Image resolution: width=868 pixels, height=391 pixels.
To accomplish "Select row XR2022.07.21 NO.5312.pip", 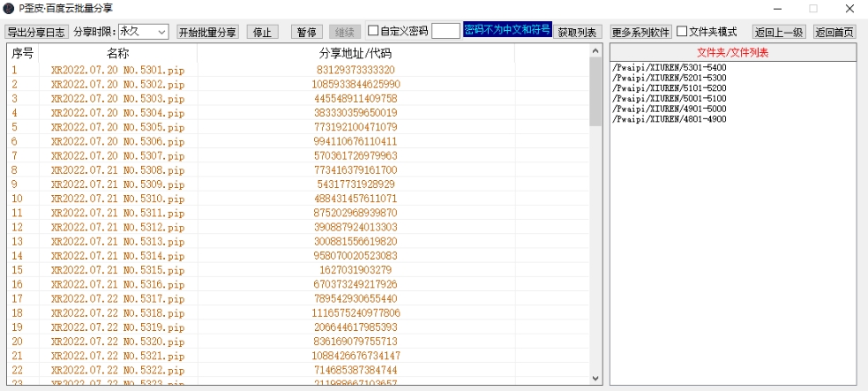I will click(x=298, y=227).
